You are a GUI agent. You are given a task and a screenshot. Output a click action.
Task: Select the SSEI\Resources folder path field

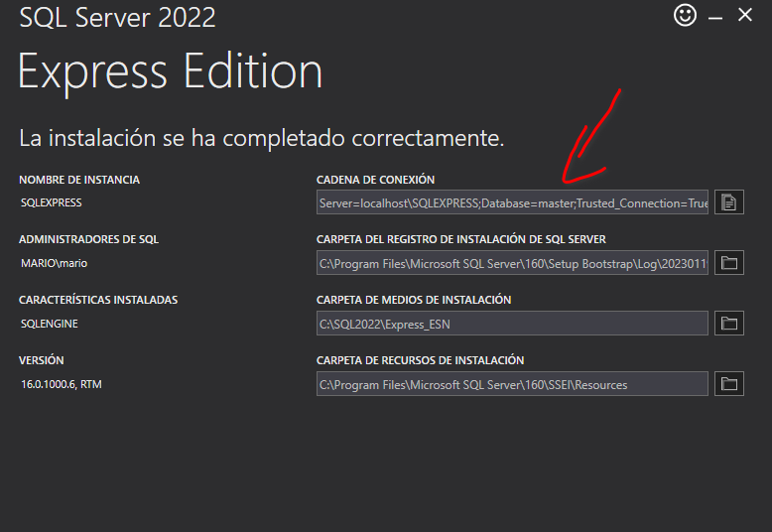512,384
